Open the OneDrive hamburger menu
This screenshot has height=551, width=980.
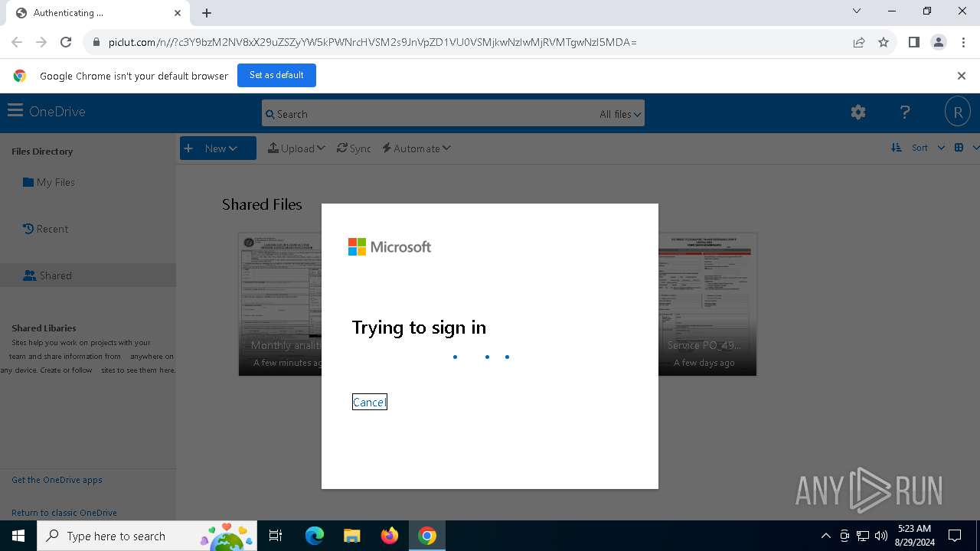[15, 111]
